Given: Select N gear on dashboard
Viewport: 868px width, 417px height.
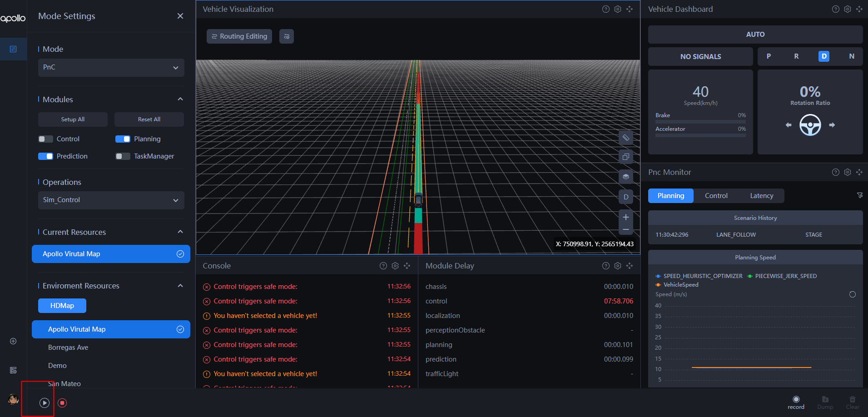Looking at the screenshot, I should 852,56.
